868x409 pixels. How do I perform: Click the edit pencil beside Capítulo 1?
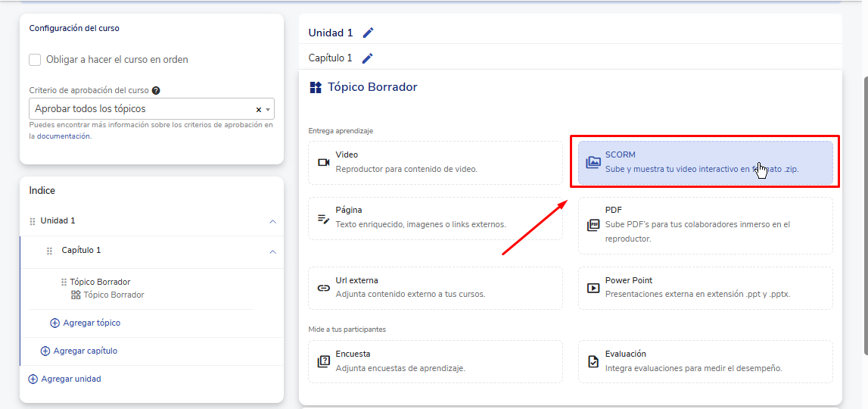[368, 58]
